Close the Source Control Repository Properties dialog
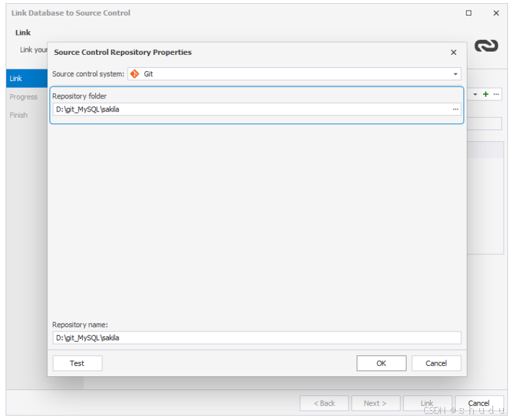The width and height of the screenshot is (513, 420). pos(453,53)
